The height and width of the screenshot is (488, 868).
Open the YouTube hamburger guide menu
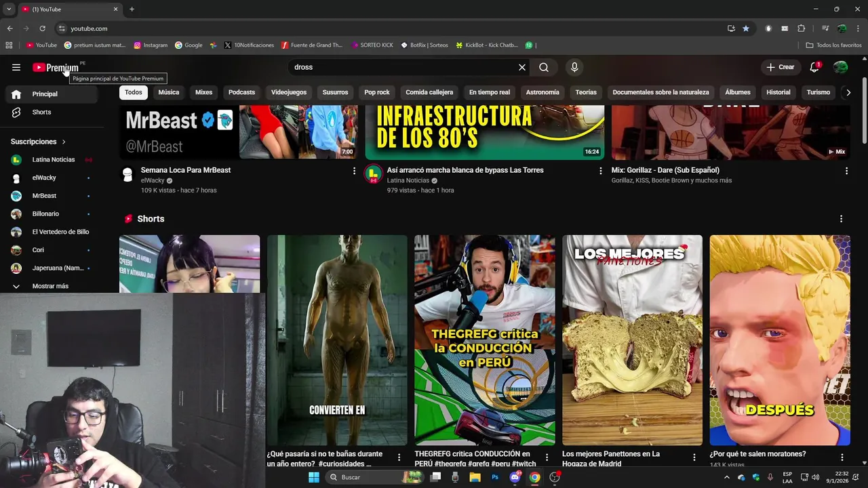16,67
